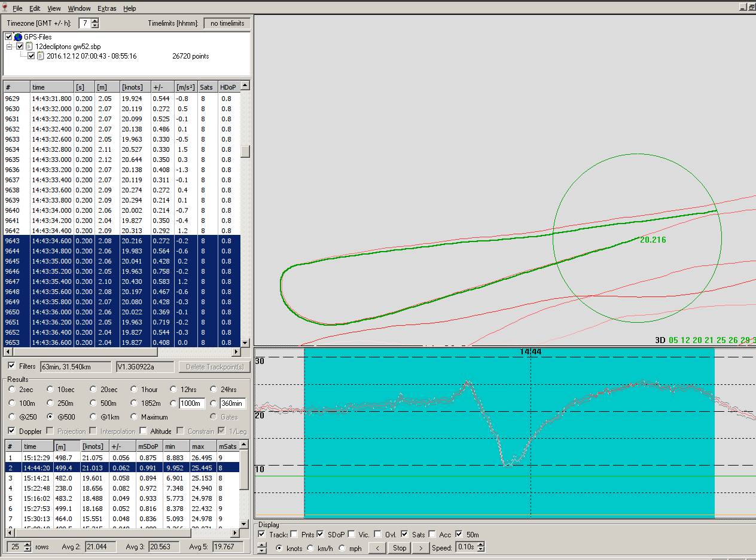Toggle the Filters checkbox
This screenshot has height=560, width=756.
12,366
